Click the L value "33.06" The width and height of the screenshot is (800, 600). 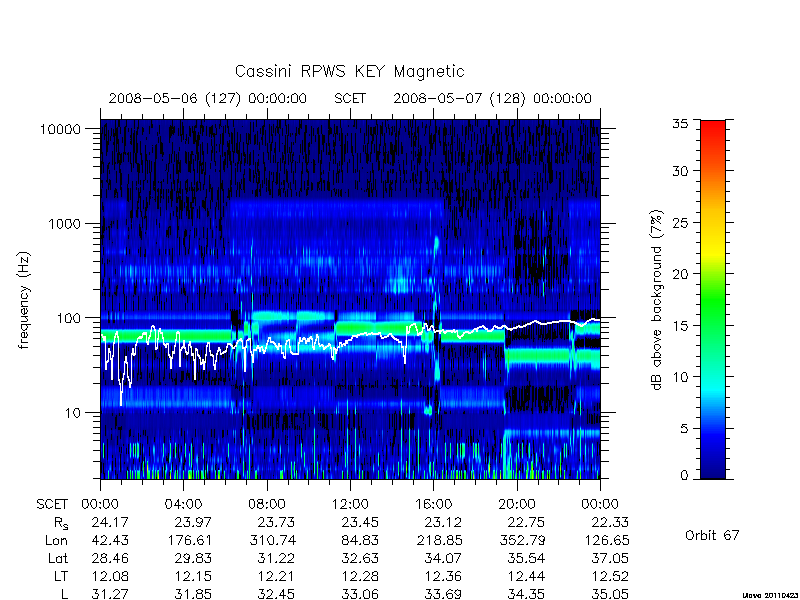pyautogui.click(x=360, y=594)
